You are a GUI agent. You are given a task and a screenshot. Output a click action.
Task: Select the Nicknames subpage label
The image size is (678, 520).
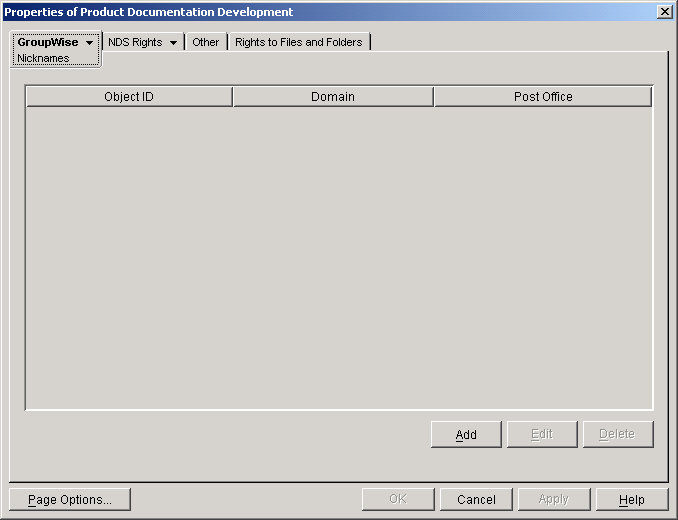point(43,58)
